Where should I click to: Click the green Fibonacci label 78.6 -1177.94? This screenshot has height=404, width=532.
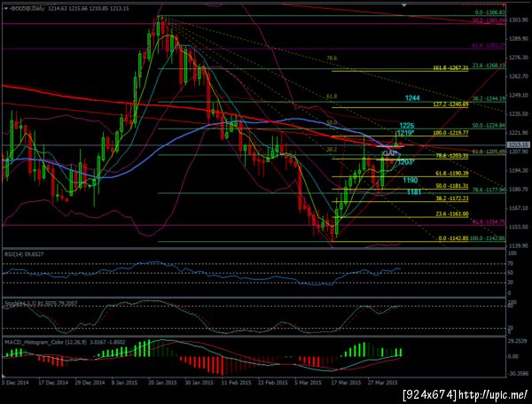tap(489, 190)
